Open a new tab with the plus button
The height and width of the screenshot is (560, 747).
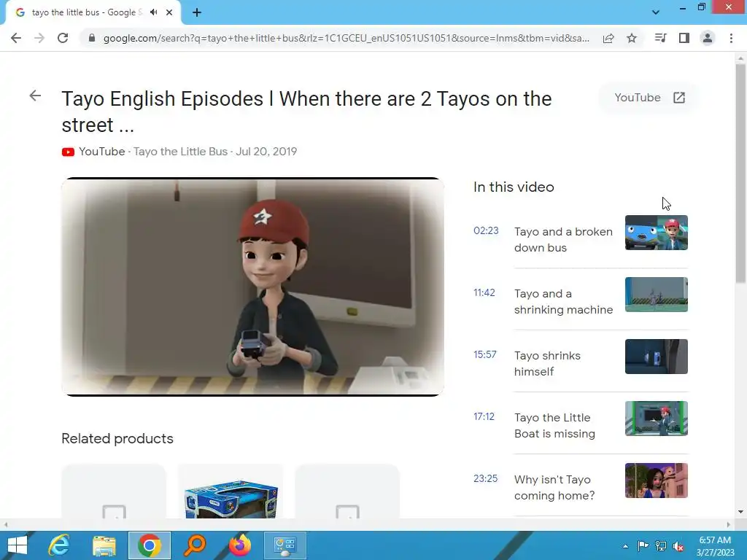[x=197, y=12]
